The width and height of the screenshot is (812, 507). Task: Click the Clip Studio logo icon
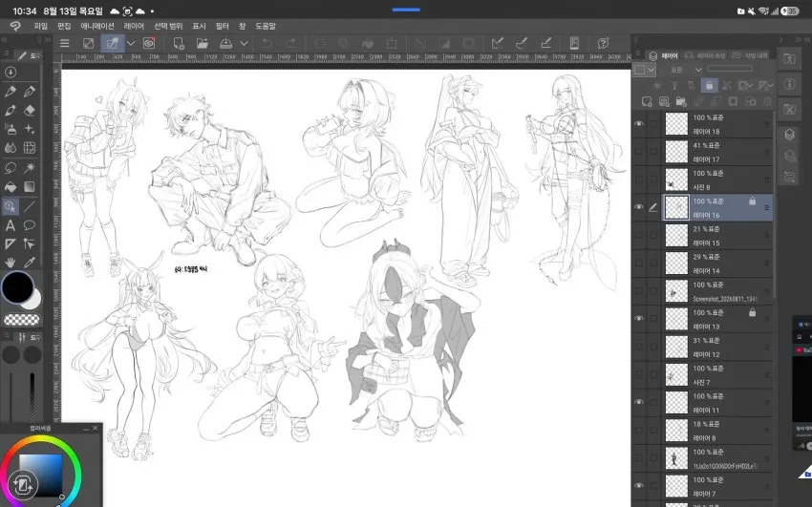[15, 26]
